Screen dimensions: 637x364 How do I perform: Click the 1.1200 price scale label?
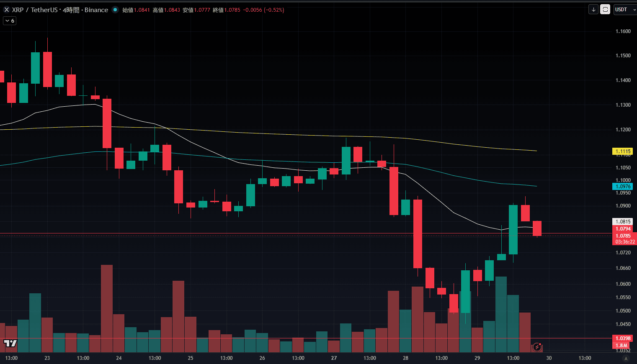pos(623,130)
